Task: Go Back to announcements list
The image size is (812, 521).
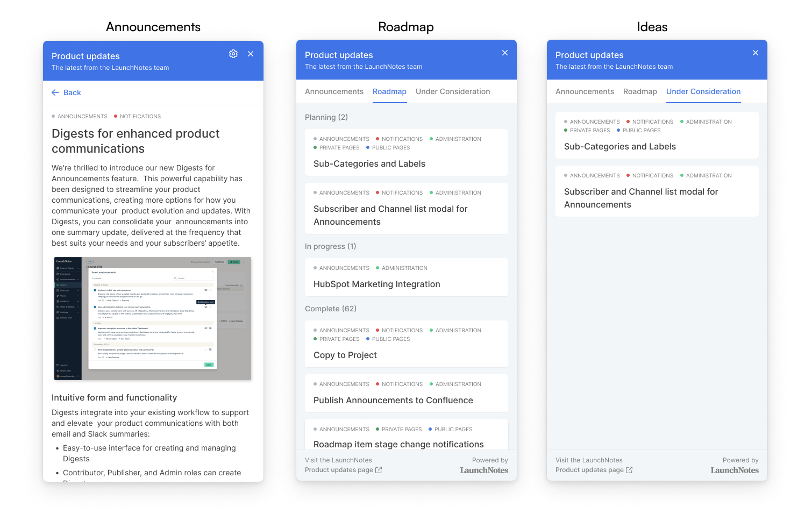Action: coord(66,92)
